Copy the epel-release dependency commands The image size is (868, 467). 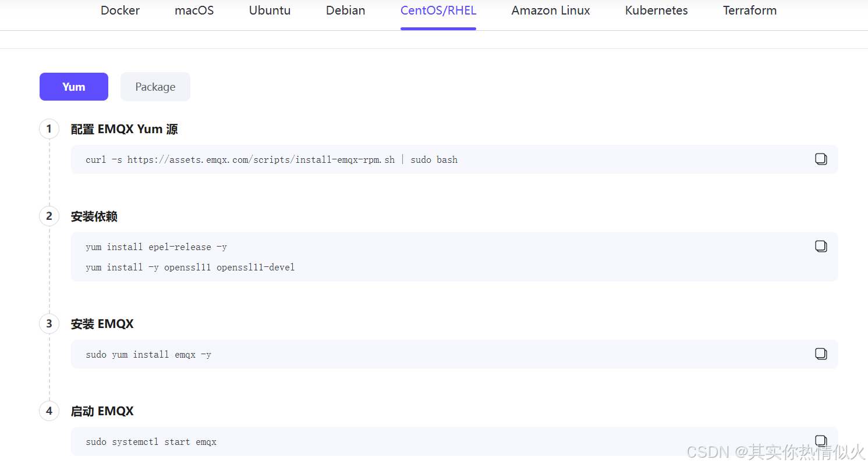(x=821, y=247)
